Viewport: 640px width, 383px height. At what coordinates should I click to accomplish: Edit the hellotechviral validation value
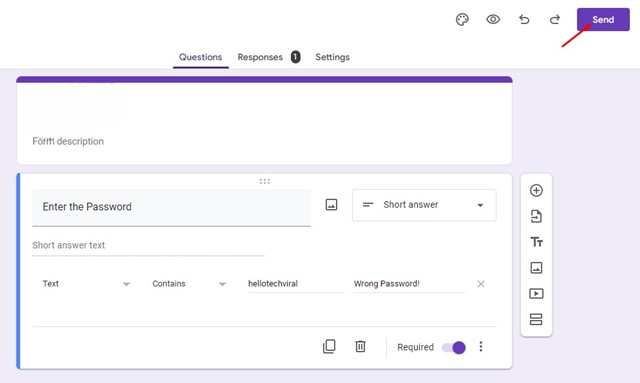[x=296, y=284]
